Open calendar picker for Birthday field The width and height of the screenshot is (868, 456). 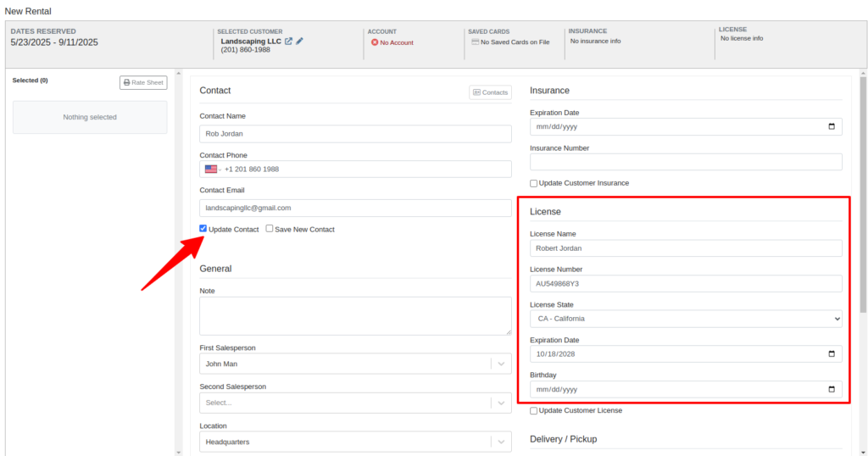click(832, 390)
